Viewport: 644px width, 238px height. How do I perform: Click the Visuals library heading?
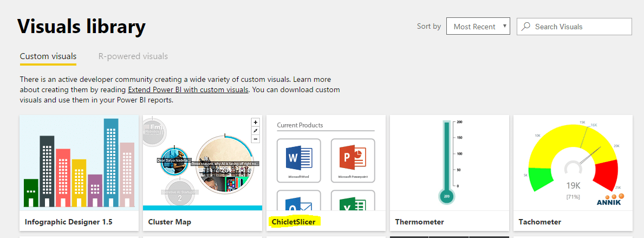pos(81,27)
